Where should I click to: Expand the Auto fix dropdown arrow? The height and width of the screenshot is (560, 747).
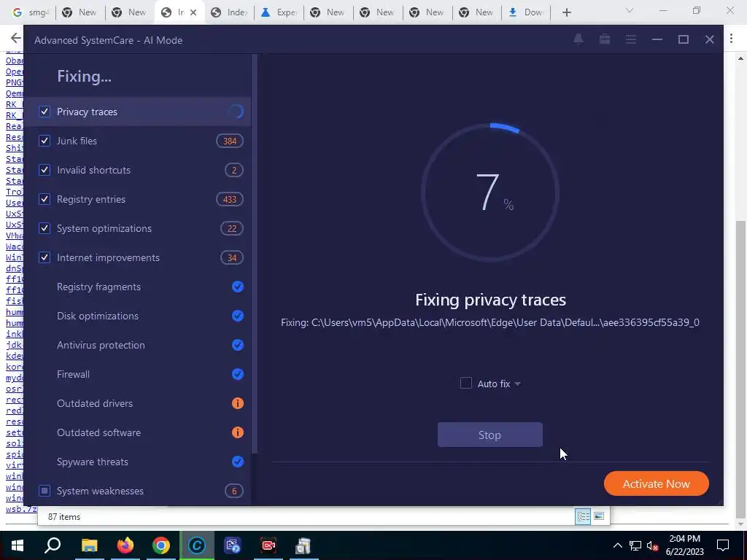click(518, 384)
